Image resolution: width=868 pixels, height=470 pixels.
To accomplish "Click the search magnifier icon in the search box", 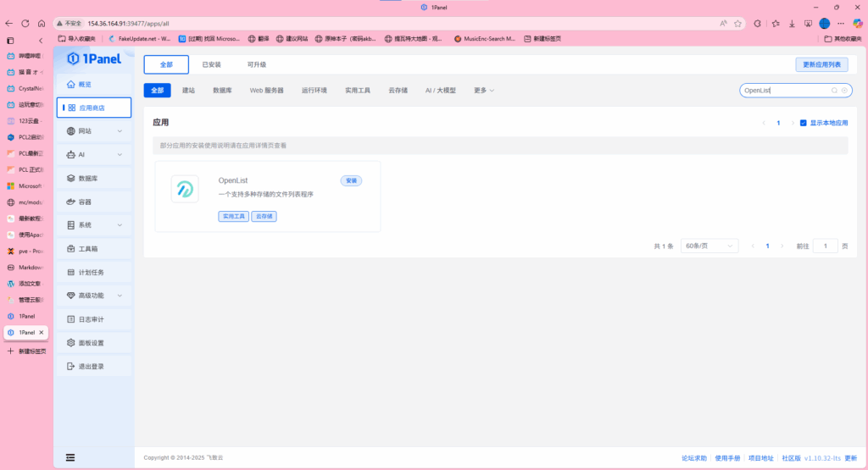I will 834,90.
